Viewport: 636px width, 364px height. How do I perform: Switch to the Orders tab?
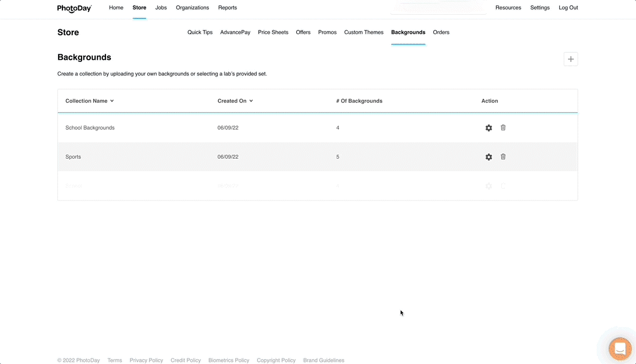pyautogui.click(x=441, y=32)
